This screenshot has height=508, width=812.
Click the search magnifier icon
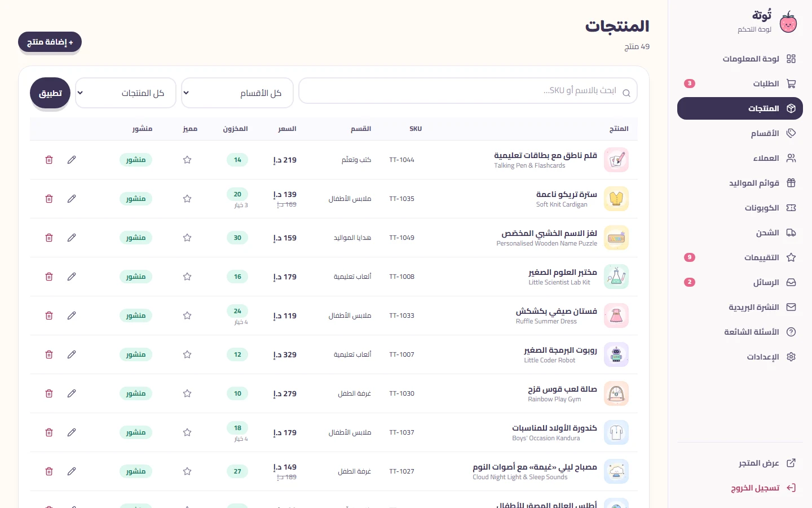pos(626,93)
